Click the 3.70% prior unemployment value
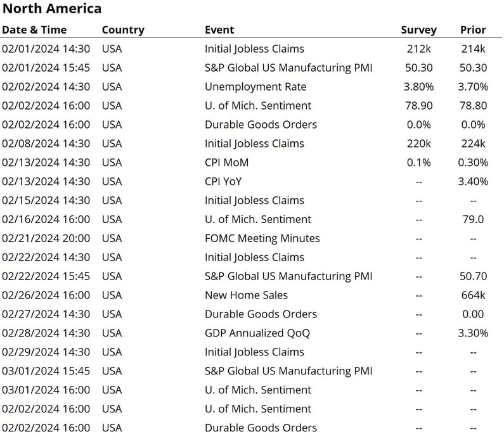Image resolution: width=504 pixels, height=441 pixels. [473, 87]
